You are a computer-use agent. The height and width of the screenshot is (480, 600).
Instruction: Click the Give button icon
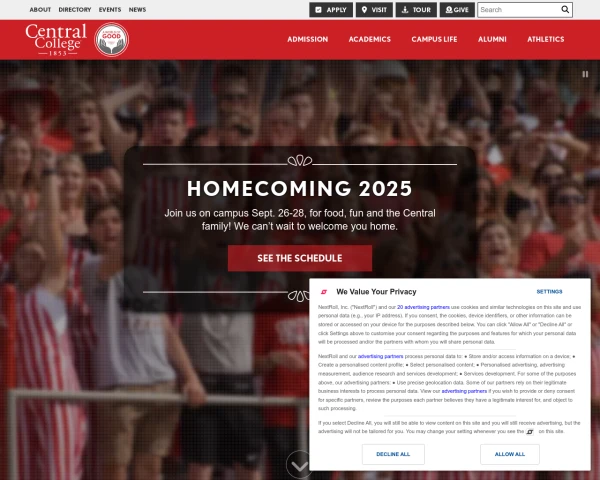pos(449,10)
